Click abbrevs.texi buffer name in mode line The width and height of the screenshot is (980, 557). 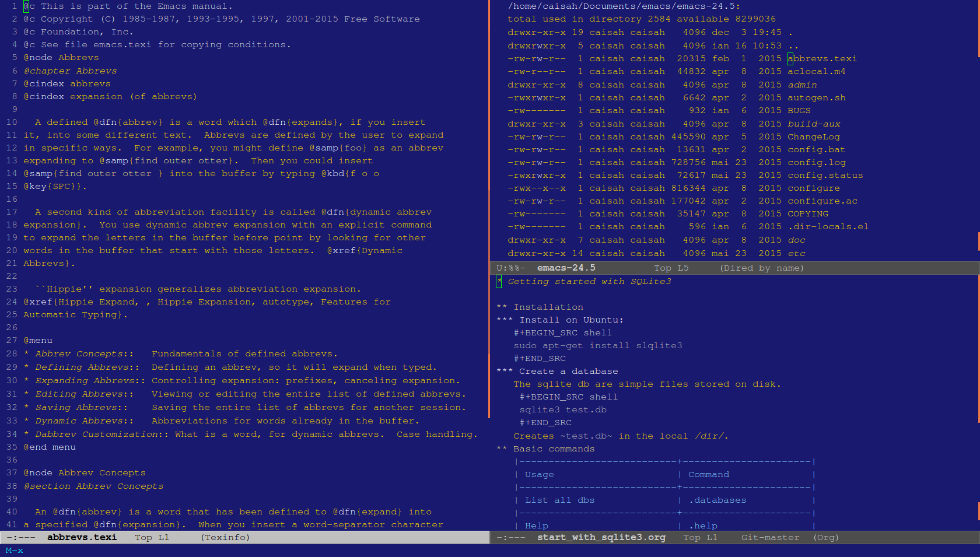pos(82,537)
